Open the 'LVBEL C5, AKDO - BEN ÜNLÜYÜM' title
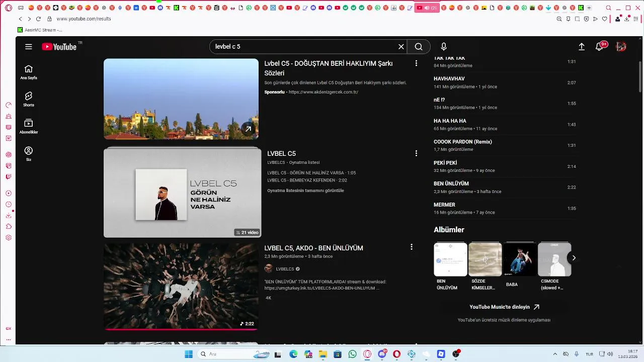This screenshot has height=362, width=644. tap(313, 248)
